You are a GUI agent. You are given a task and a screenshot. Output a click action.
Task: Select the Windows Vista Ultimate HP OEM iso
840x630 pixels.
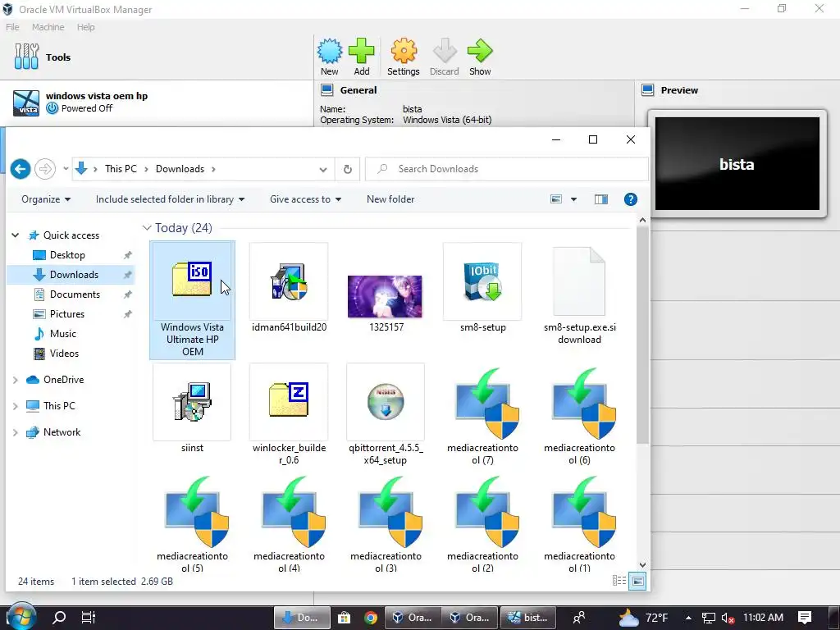[192, 300]
